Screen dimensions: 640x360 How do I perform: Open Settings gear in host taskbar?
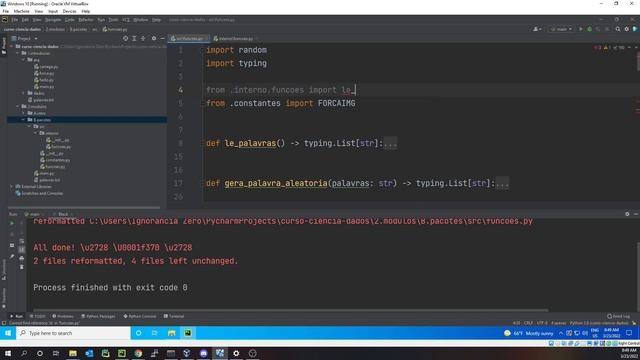click(x=236, y=353)
